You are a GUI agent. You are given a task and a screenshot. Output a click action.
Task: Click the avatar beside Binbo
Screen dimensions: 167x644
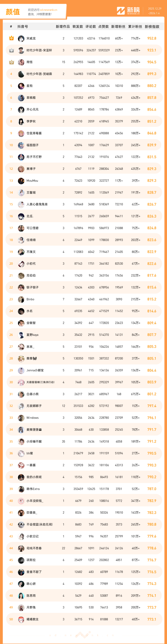pyautogui.click(x=21, y=299)
